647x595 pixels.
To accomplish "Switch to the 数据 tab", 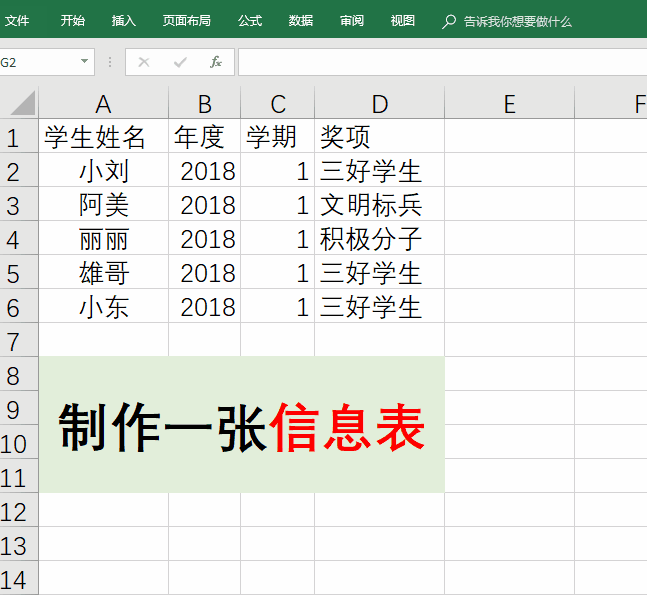I will 301,21.
